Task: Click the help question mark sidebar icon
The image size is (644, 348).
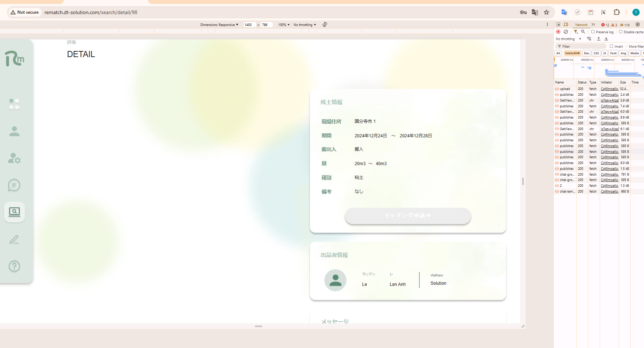Action: coord(14,266)
